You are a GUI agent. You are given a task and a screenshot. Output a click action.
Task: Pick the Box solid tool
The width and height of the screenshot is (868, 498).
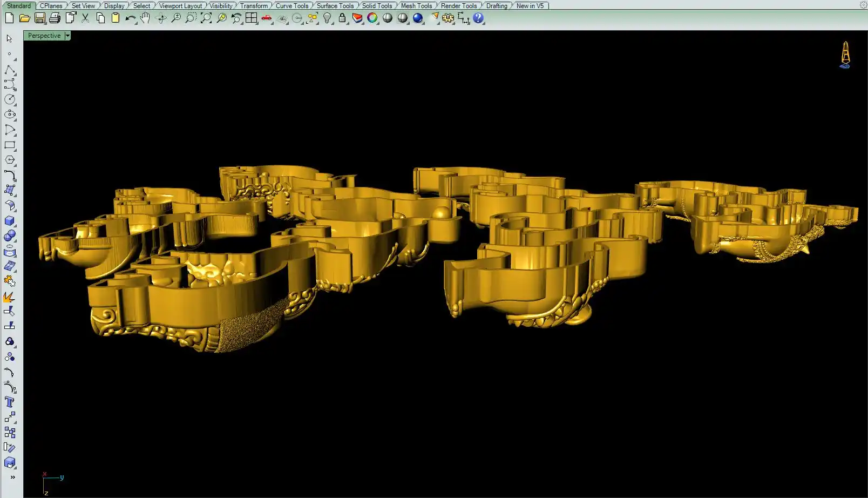point(10,221)
